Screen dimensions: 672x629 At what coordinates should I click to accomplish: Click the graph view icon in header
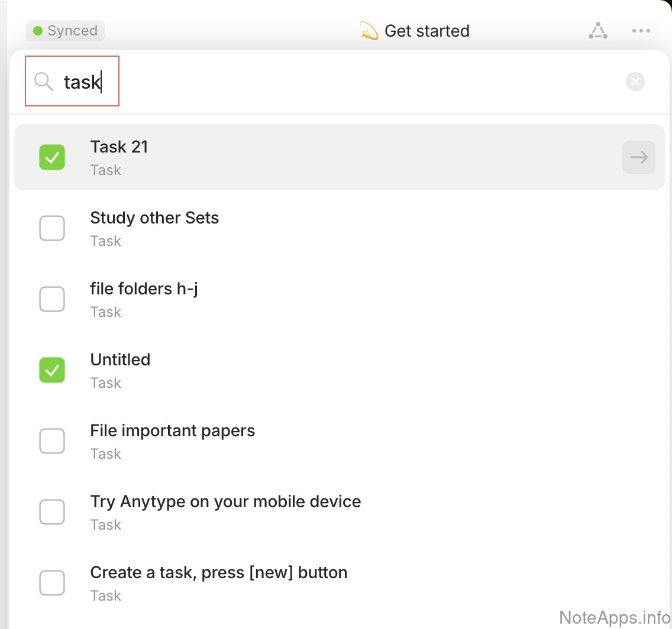tap(598, 31)
